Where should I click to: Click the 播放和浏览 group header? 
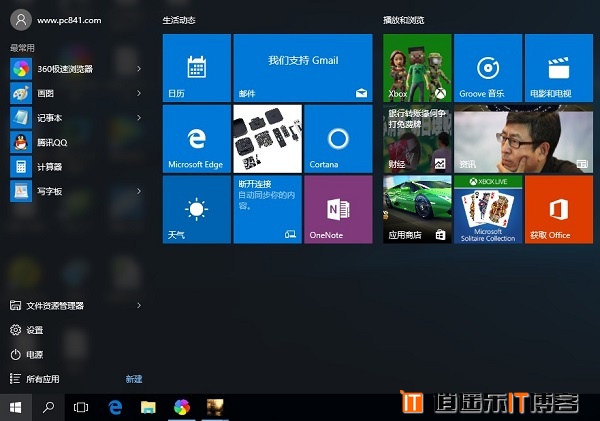[404, 20]
